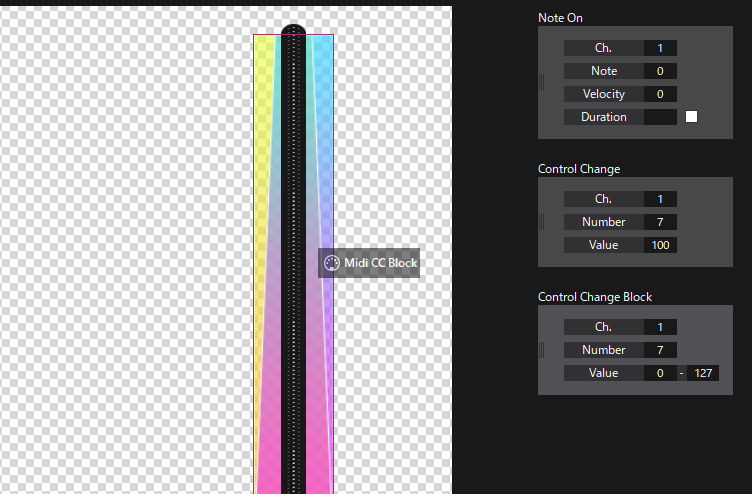Click the Block minimum value field showing 0
Screen dimensions: 752x494
point(660,373)
